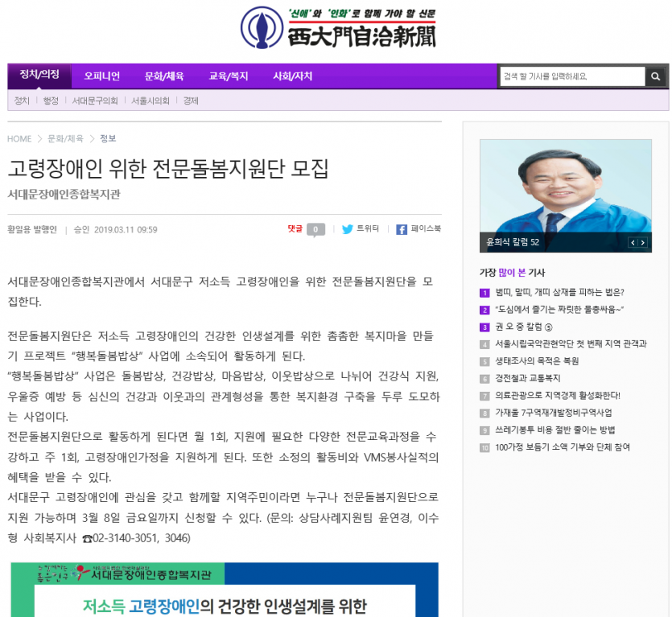Open 사회/자치 main menu tab
Viewport: 672px width, 617px height.
pyautogui.click(x=293, y=76)
